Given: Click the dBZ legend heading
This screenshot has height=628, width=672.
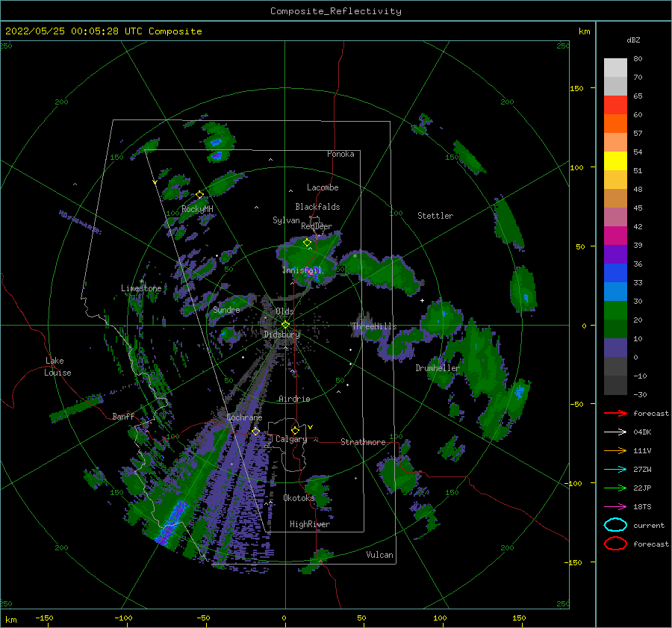Looking at the screenshot, I should [633, 40].
